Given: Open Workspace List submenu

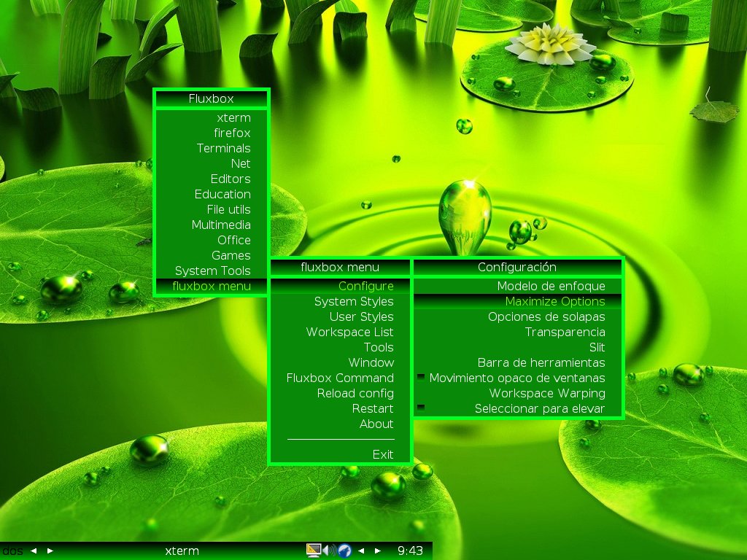Looking at the screenshot, I should click(x=340, y=332).
